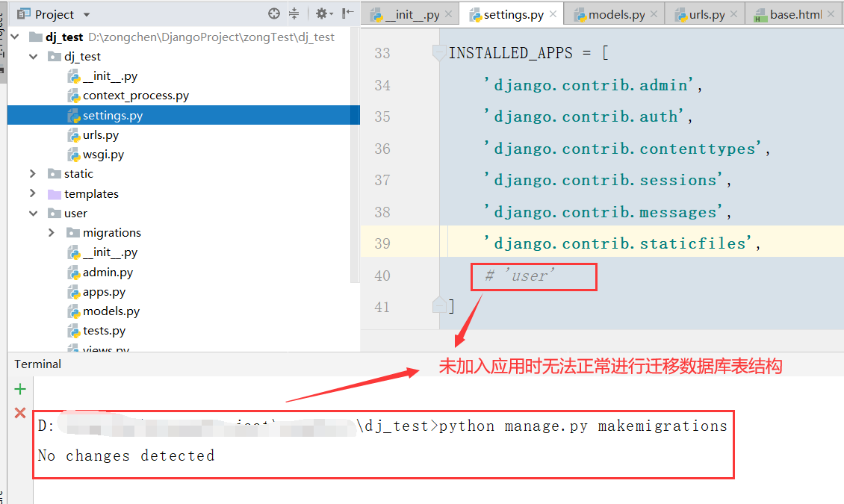844x504 pixels.
Task: Switch to the settings.py editor tab
Action: [513, 14]
